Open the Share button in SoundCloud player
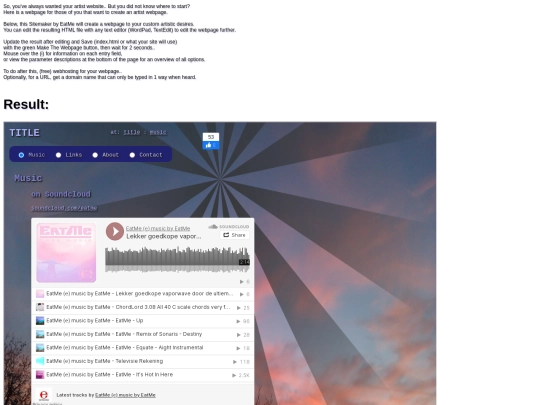The height and width of the screenshot is (405, 540). click(235, 235)
